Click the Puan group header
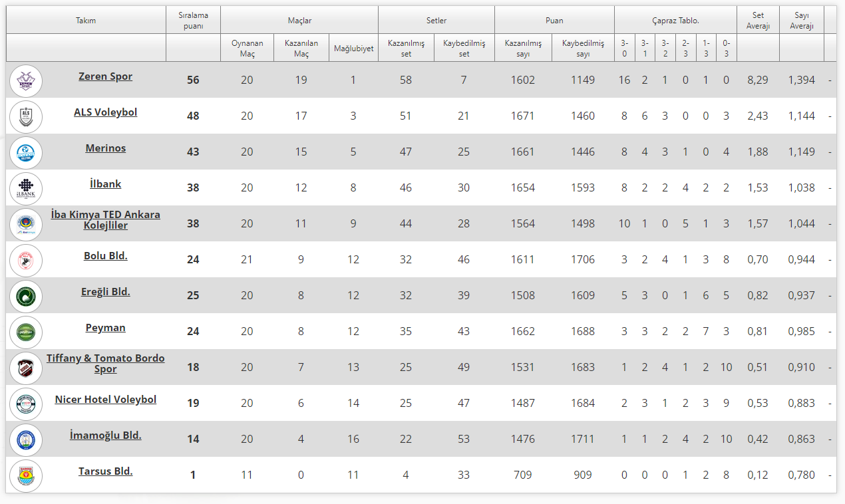This screenshot has height=504, width=845. [554, 21]
